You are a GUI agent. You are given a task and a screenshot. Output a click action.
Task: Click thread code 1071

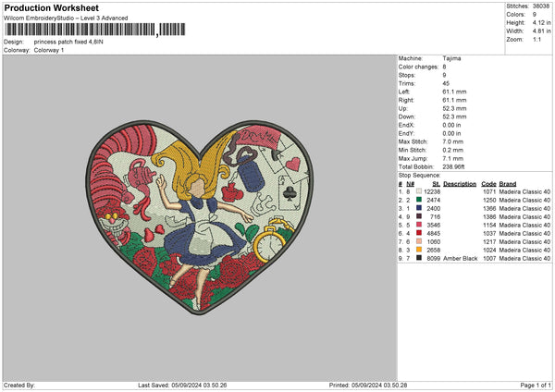489,191
